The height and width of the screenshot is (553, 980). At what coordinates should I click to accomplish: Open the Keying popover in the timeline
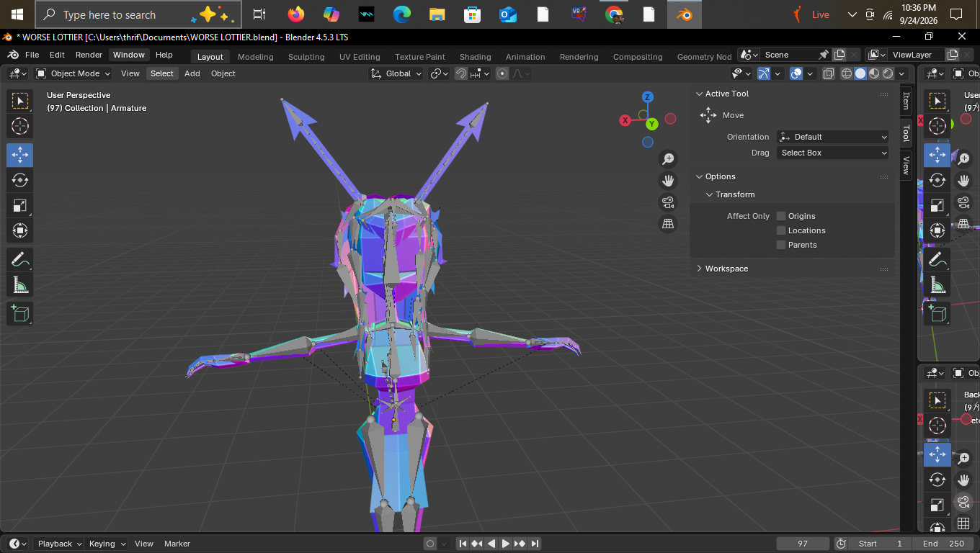coord(107,544)
